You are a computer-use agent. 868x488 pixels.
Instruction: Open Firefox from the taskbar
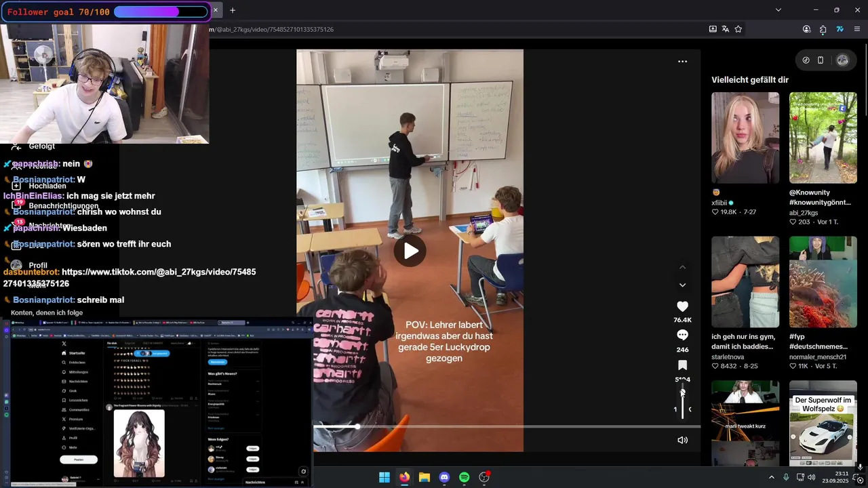[405, 477]
